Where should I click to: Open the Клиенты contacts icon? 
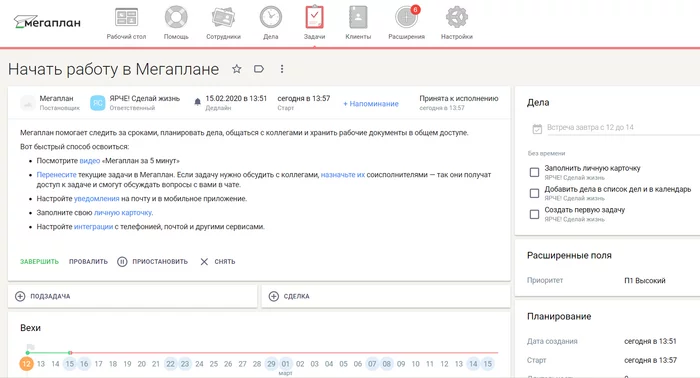[358, 18]
